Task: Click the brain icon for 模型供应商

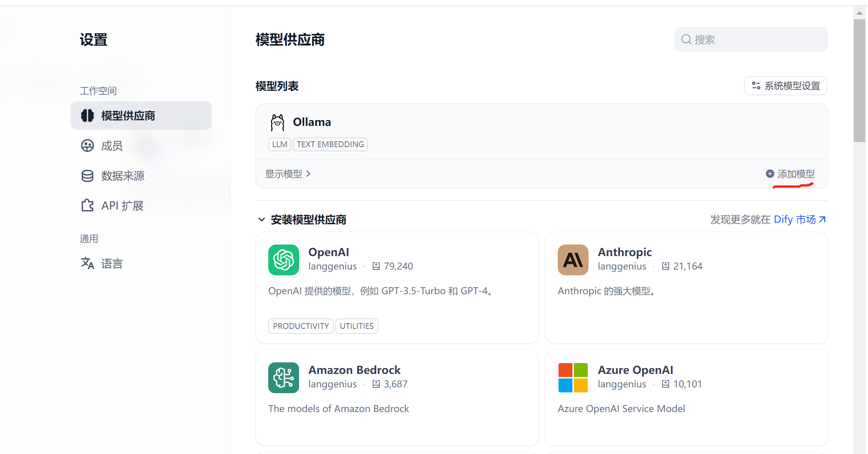Action: tap(87, 116)
